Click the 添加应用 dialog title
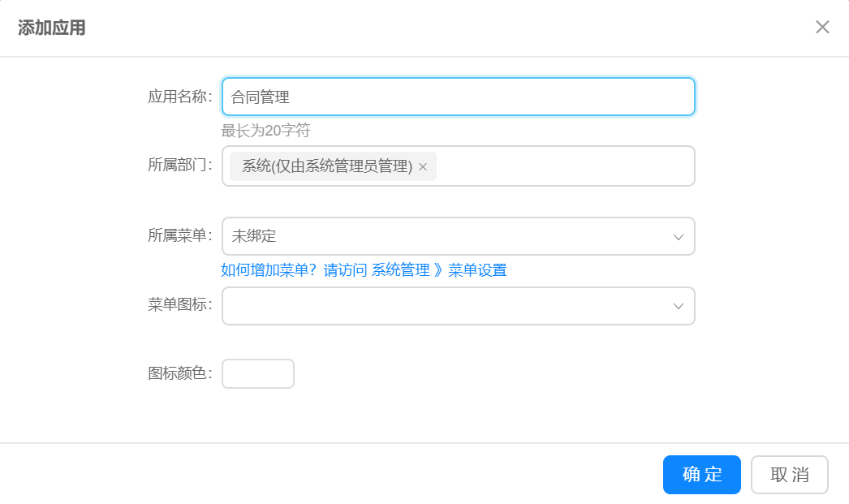Image resolution: width=849 pixels, height=504 pixels. coord(52,28)
